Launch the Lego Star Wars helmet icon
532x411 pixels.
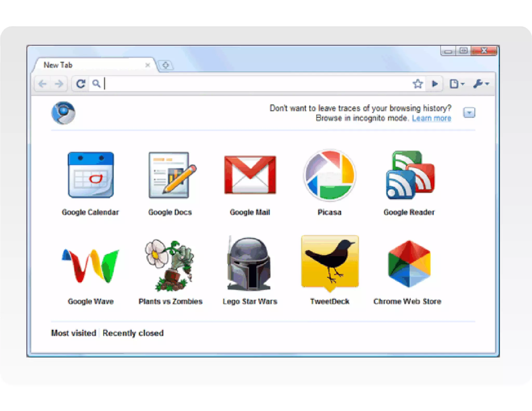[249, 263]
